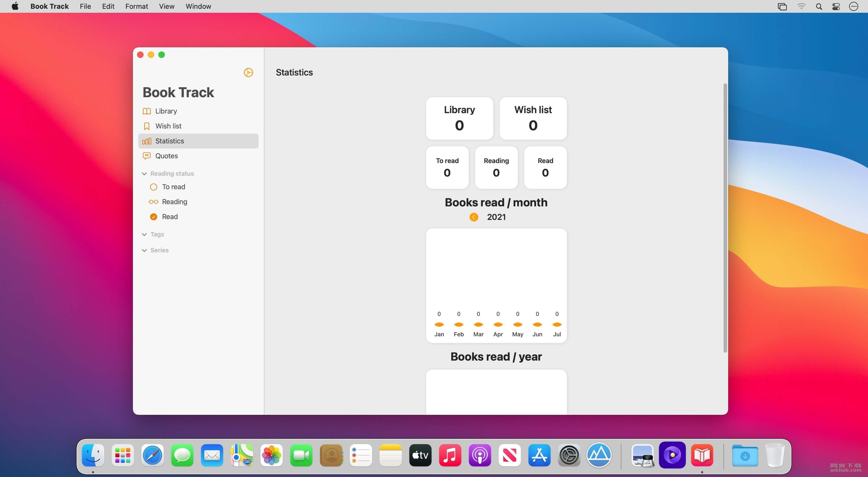
Task: Launch Safari from the Dock
Action: coord(152,455)
